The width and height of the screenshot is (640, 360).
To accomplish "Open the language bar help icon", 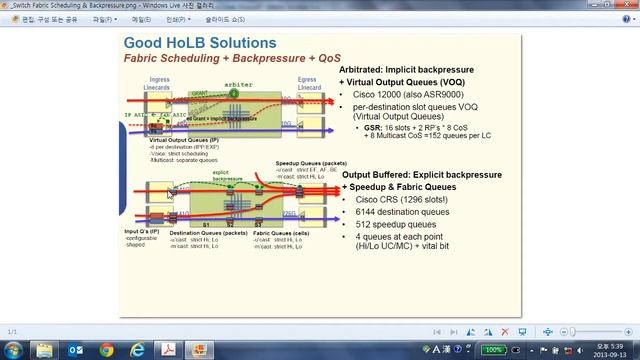I will [x=458, y=349].
